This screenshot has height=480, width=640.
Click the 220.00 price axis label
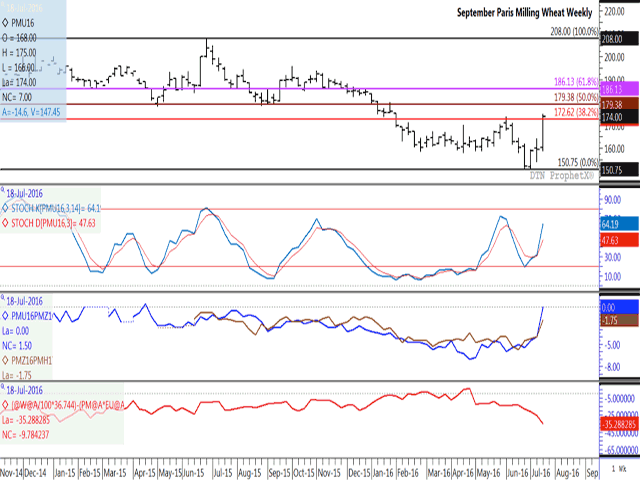coord(614,11)
